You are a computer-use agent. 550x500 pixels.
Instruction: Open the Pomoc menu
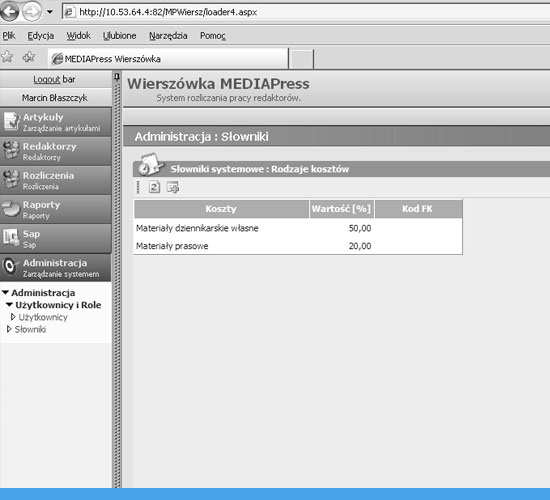(213, 35)
